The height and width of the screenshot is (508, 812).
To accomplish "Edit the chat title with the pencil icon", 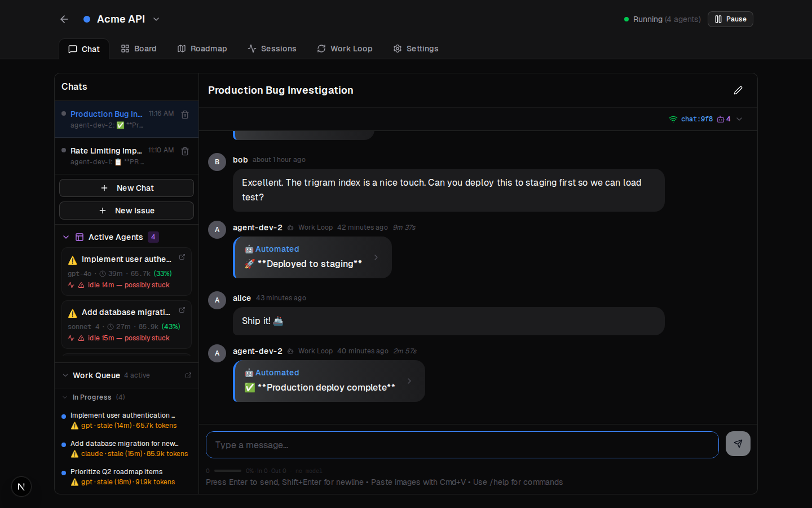I will [738, 90].
